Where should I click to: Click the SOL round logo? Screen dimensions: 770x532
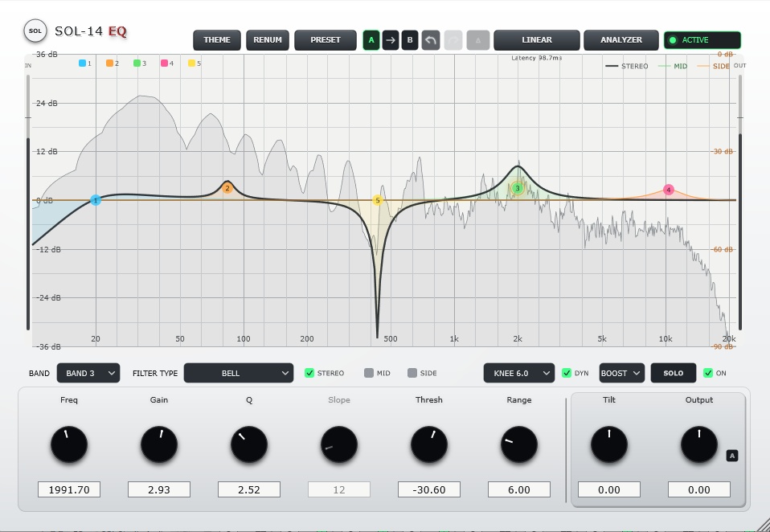(x=35, y=31)
